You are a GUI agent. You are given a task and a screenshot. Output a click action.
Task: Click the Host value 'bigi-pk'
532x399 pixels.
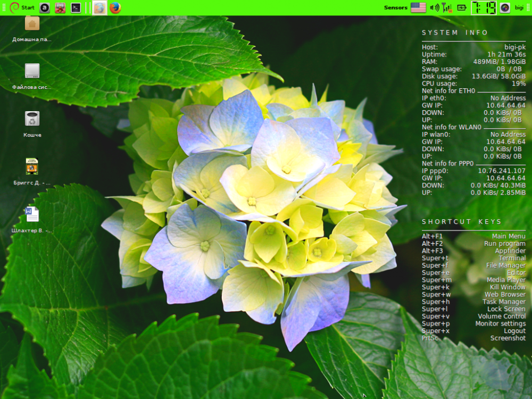pos(514,47)
